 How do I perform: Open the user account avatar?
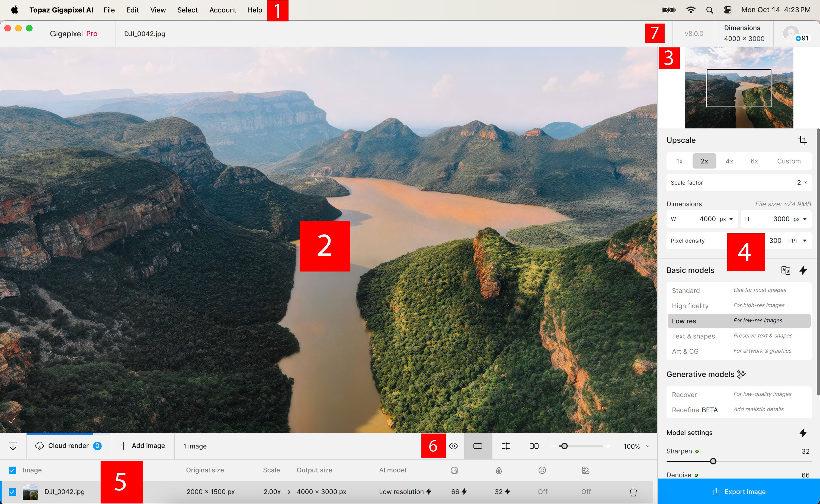(x=791, y=33)
